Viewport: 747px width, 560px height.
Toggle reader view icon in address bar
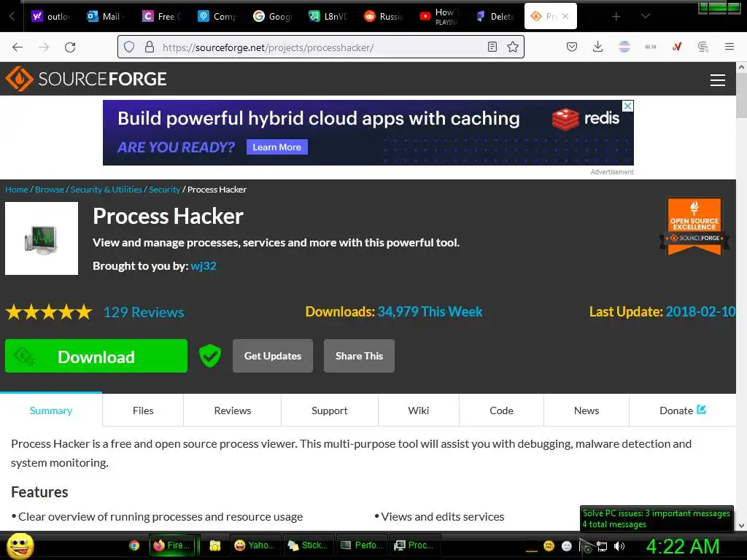pyautogui.click(x=492, y=47)
